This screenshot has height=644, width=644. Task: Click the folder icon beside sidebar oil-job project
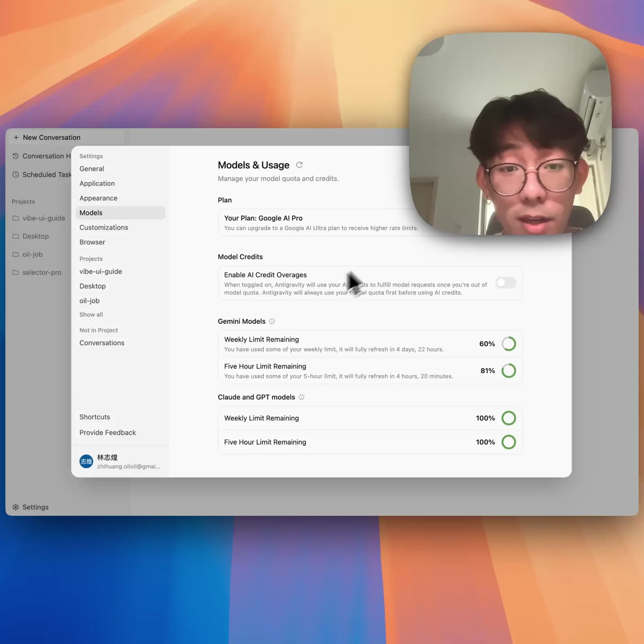(16, 254)
